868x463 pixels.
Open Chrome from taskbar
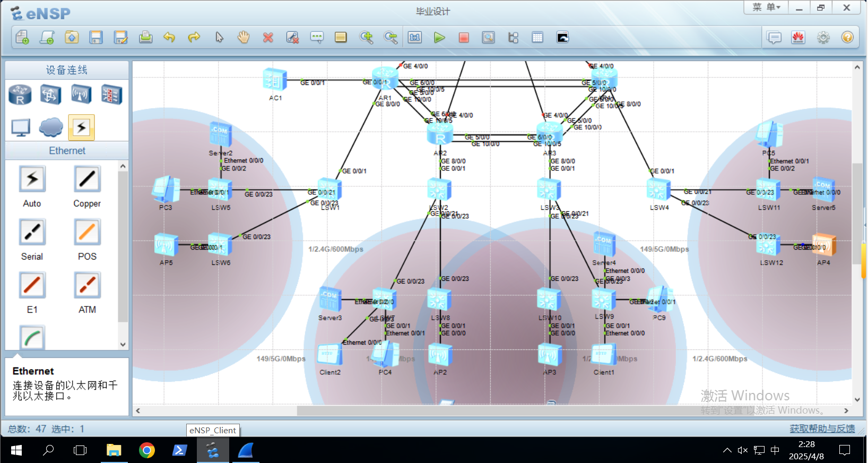146,450
